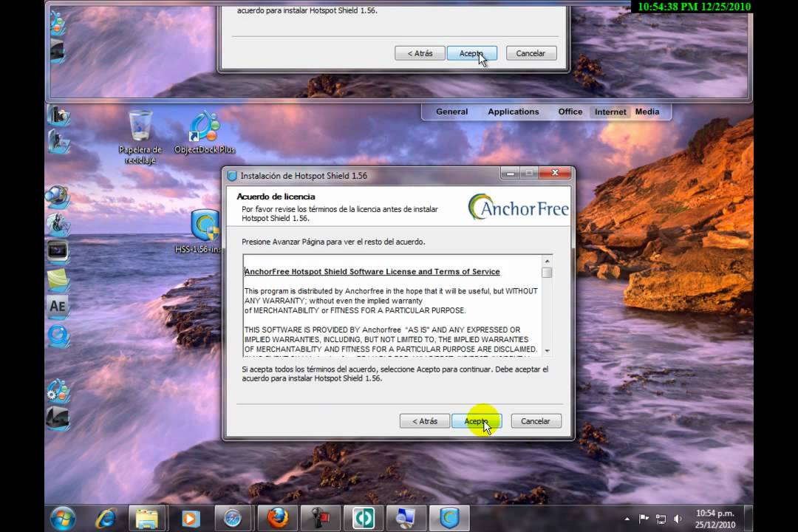Click the license text scrollbar thumb

pos(547,273)
